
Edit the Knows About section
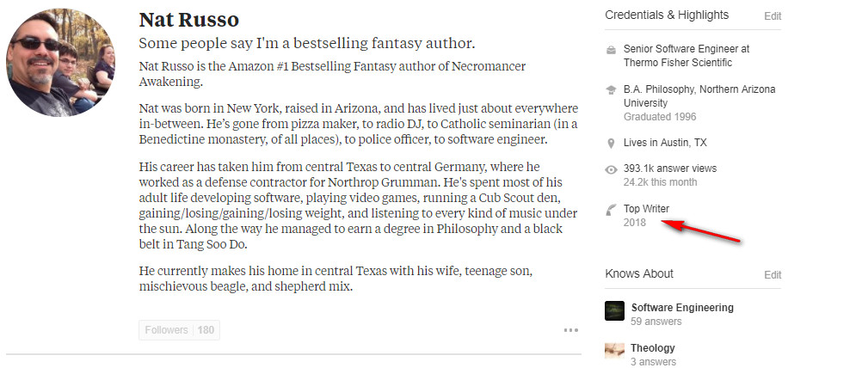pyautogui.click(x=773, y=275)
